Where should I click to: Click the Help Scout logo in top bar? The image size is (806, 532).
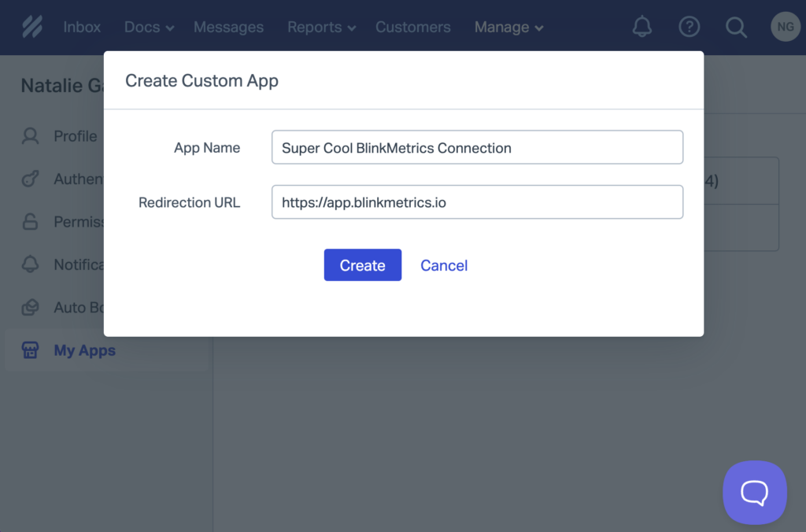click(31, 27)
